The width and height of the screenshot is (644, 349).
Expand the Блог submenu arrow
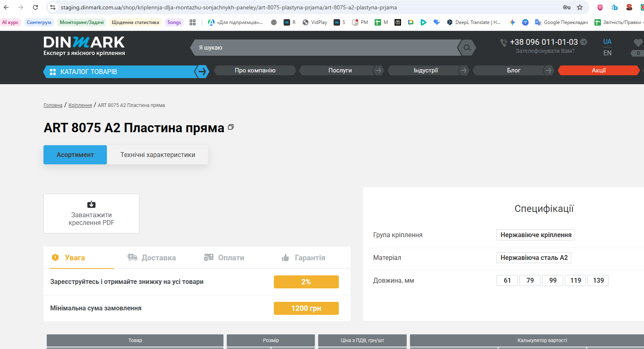[x=549, y=70]
